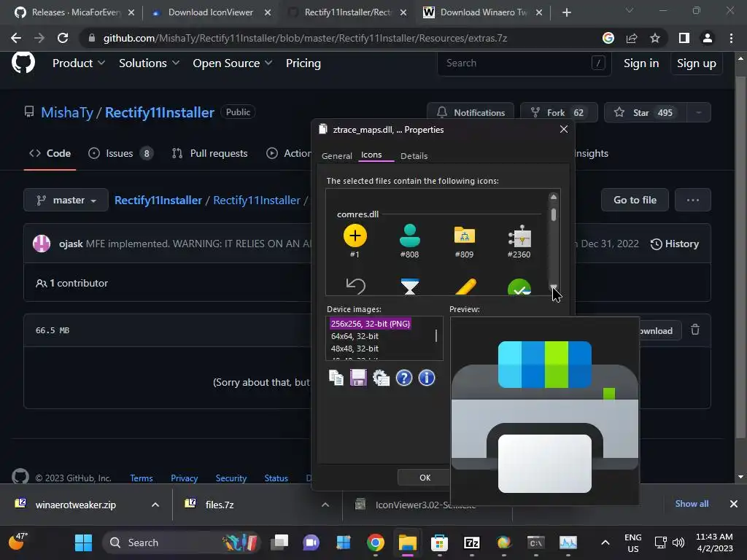This screenshot has width=747, height=560.
Task: Select the undo arrow icon in the list
Action: 355,286
